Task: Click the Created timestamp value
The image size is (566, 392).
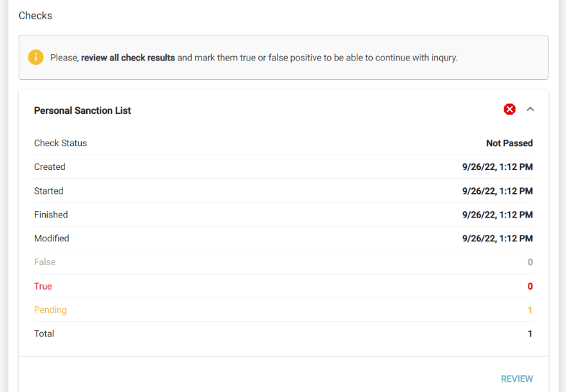Action: 497,167
